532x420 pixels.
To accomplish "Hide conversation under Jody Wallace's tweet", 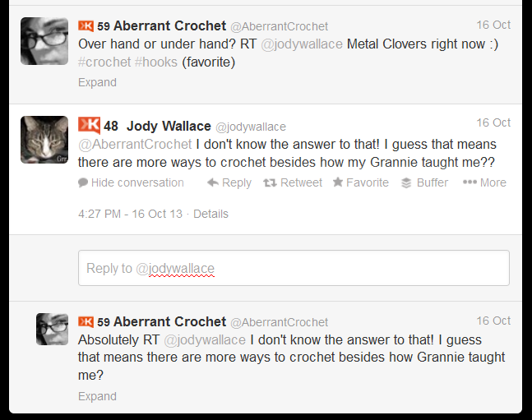I will point(137,182).
